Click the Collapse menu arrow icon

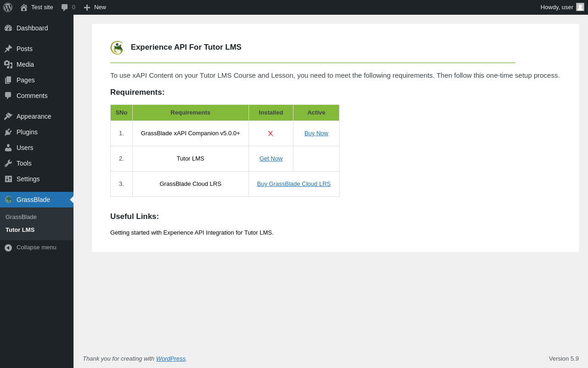(x=8, y=247)
